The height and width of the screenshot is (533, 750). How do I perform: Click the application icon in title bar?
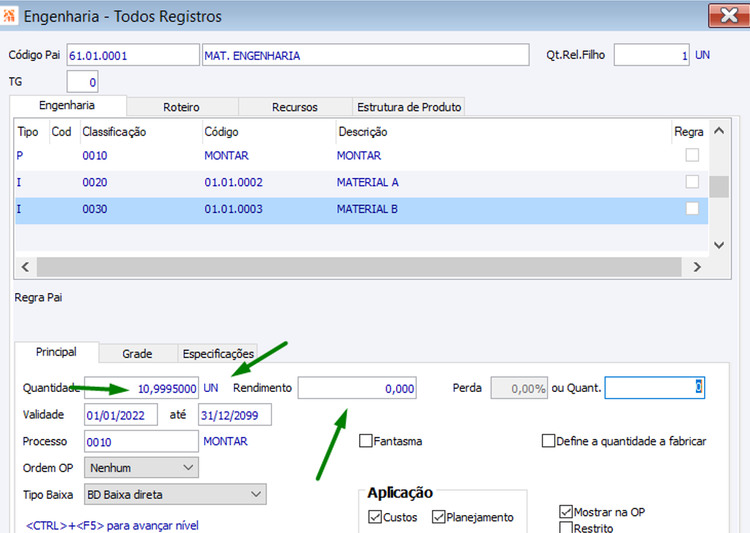pyautogui.click(x=9, y=15)
